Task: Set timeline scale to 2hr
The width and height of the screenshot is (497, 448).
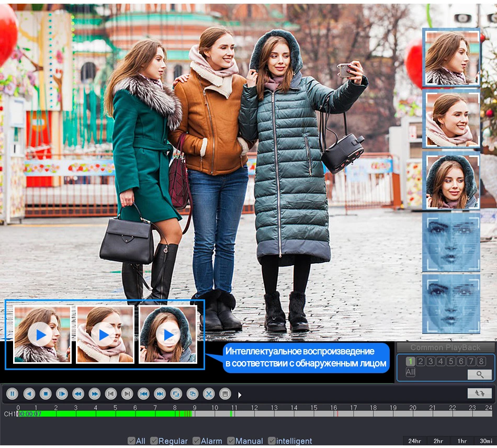Action: click(x=438, y=441)
